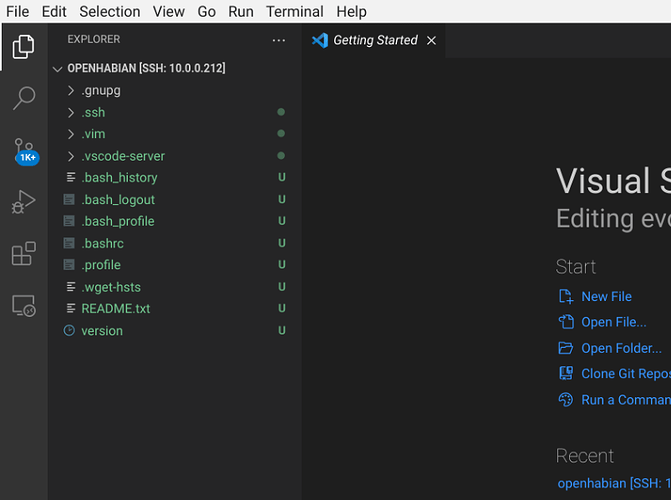Click the Run a Command link
The height and width of the screenshot is (500, 671).
click(x=626, y=400)
